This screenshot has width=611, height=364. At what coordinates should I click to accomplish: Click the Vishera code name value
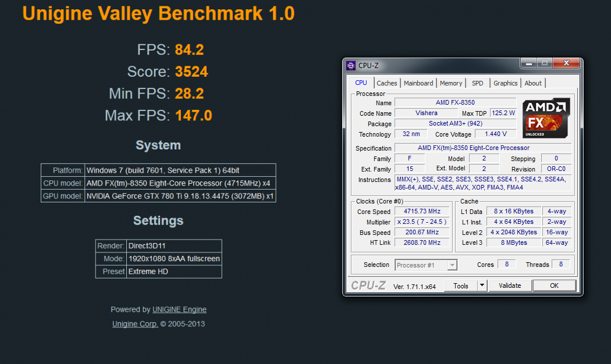tap(427, 113)
